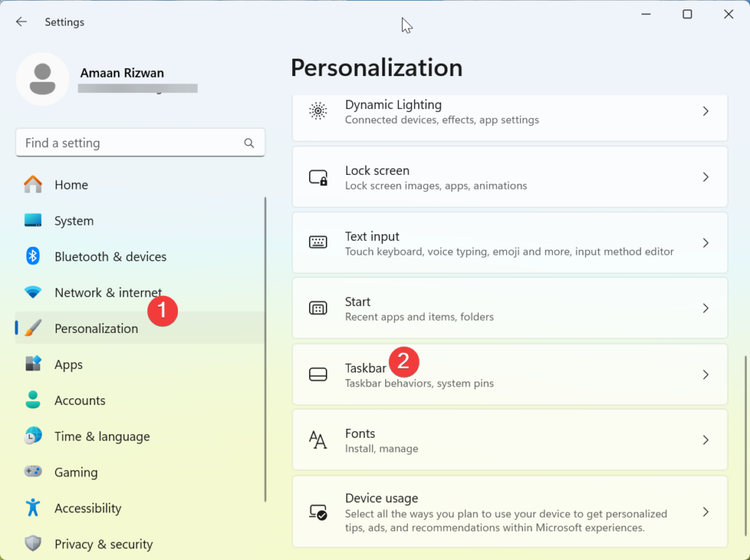This screenshot has width=750, height=560.
Task: Open Accessibility settings section
Action: (140, 507)
